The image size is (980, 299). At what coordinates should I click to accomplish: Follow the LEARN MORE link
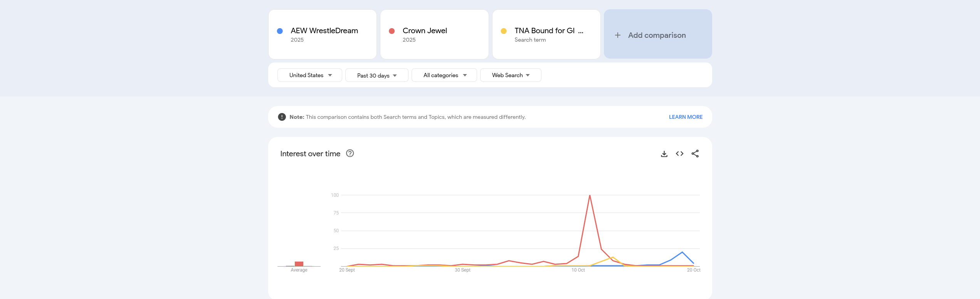tap(685, 117)
